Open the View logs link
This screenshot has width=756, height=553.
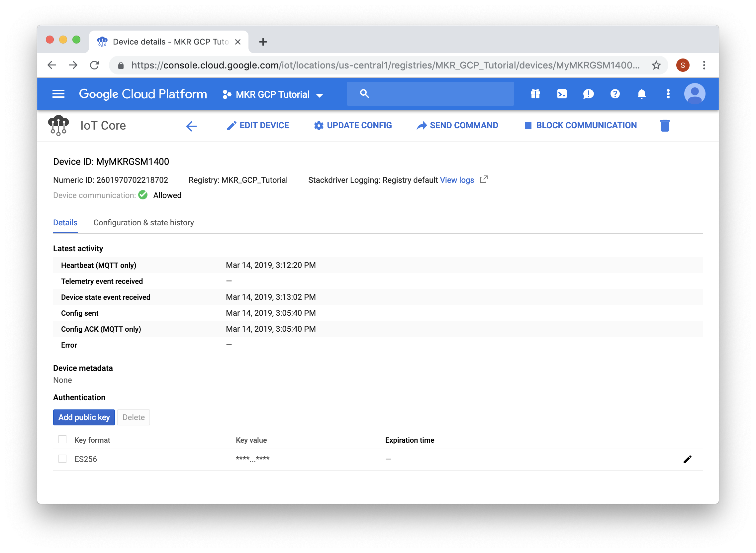tap(457, 180)
